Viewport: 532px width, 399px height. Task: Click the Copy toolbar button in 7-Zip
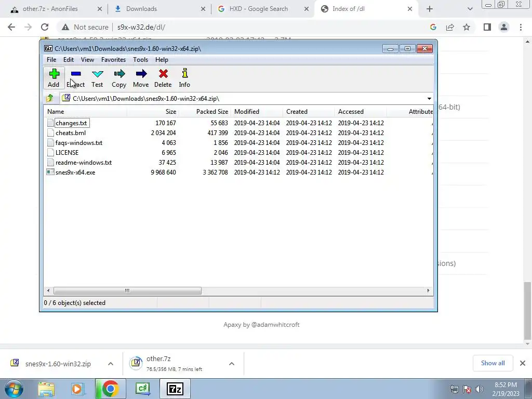click(x=119, y=78)
